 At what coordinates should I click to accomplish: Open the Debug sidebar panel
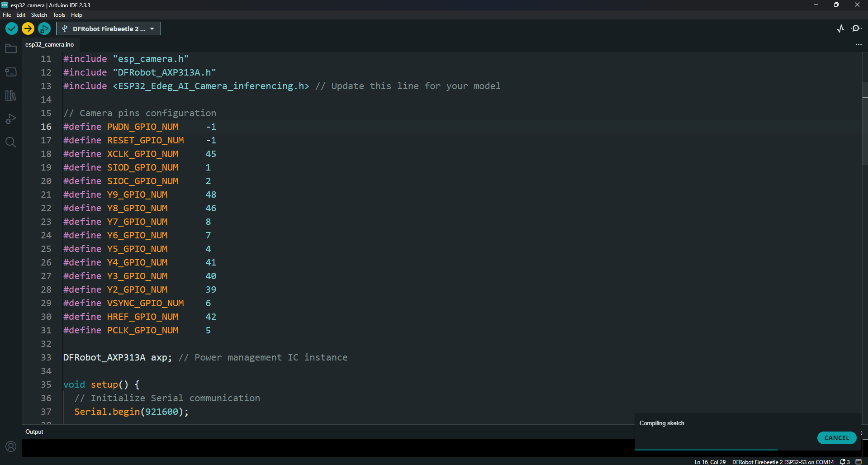11,119
